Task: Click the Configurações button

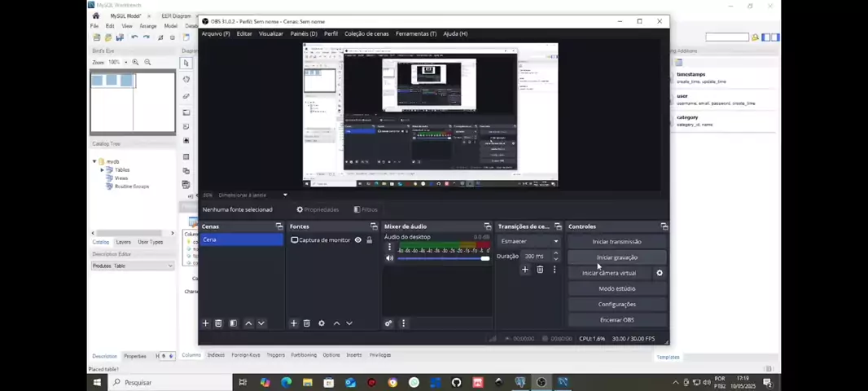Action: pos(616,305)
